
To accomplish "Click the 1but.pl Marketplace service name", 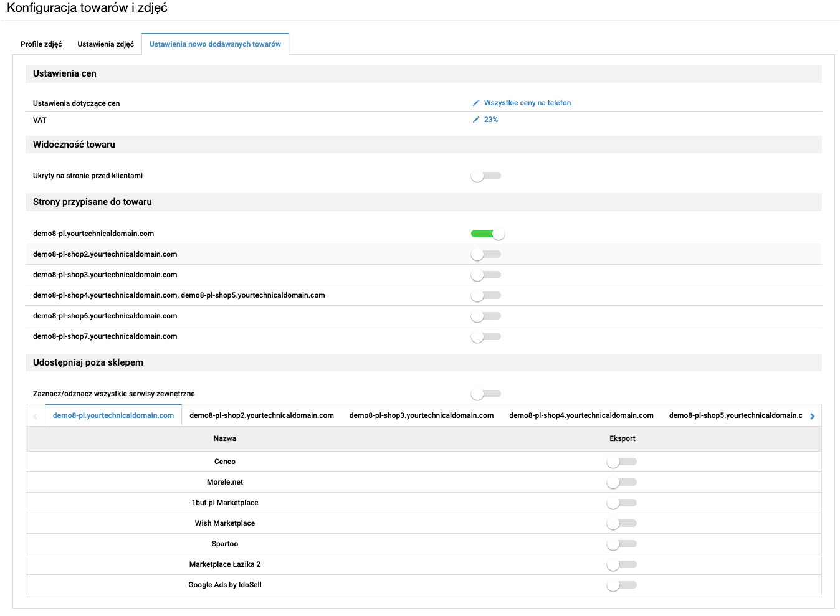I will (x=225, y=503).
